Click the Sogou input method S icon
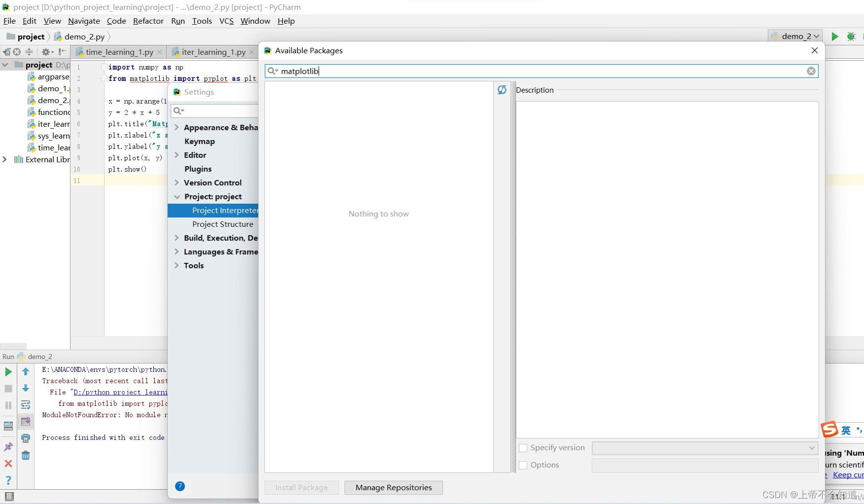The image size is (864, 504). [x=830, y=430]
